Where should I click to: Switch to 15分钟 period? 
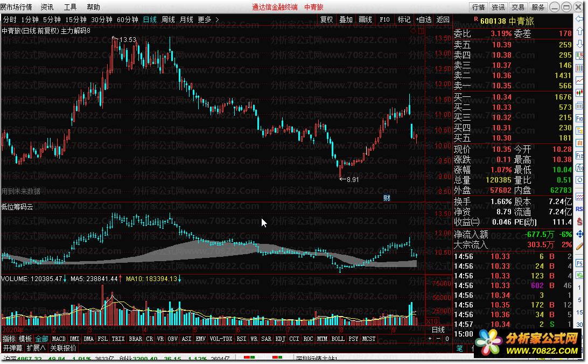(x=76, y=19)
